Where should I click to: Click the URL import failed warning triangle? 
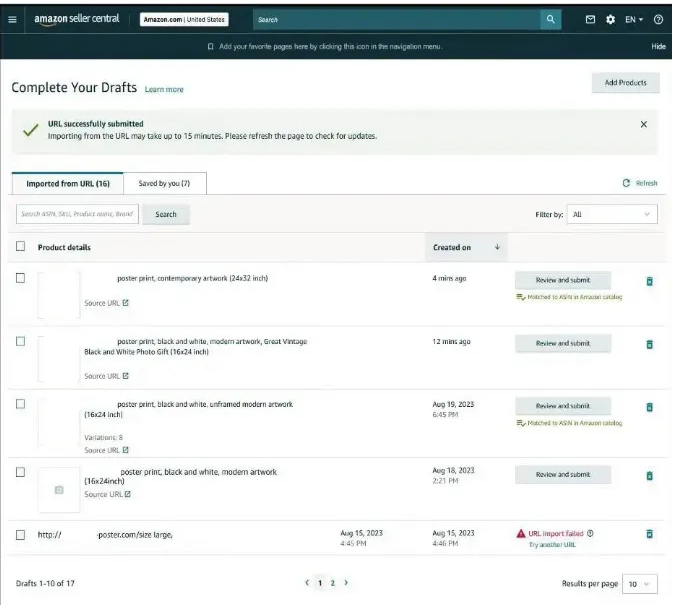point(521,533)
